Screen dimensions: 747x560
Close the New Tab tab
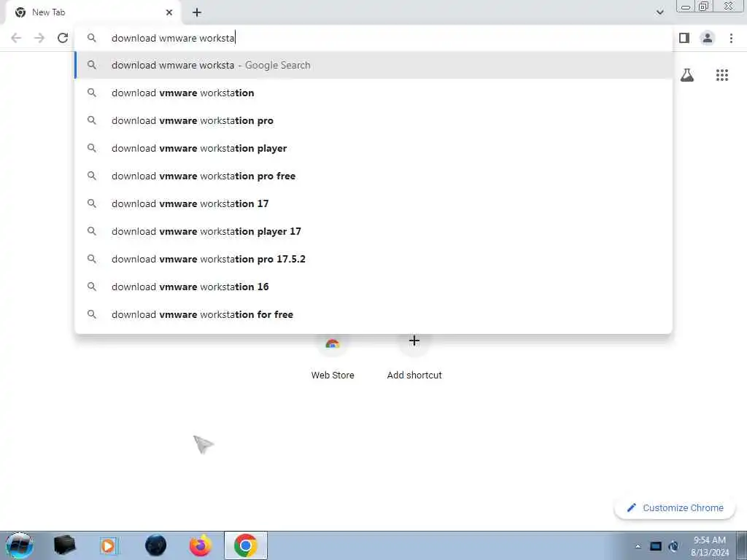click(169, 12)
